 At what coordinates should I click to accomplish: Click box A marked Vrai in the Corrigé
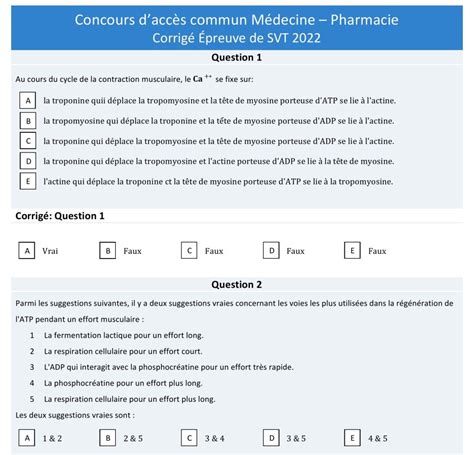click(27, 251)
